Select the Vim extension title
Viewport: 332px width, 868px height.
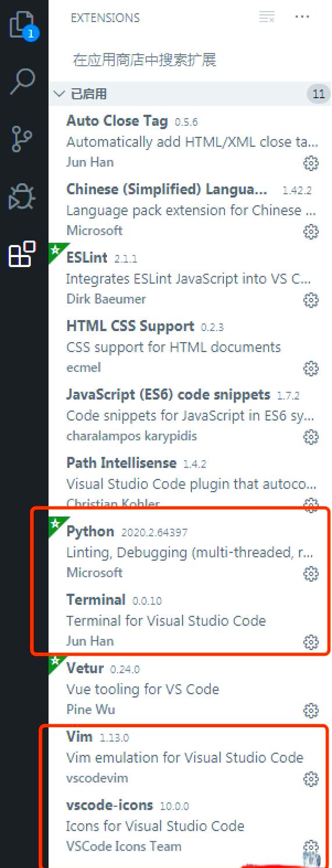pos(79,737)
